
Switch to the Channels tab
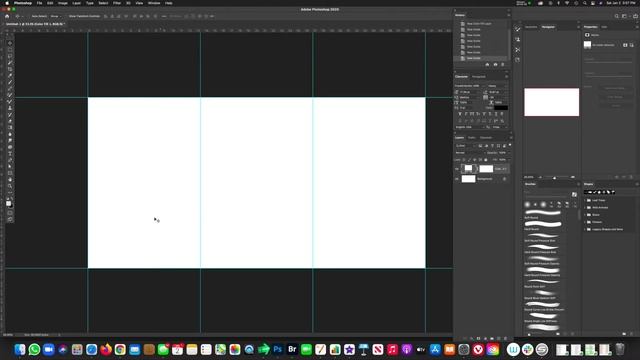coord(486,138)
